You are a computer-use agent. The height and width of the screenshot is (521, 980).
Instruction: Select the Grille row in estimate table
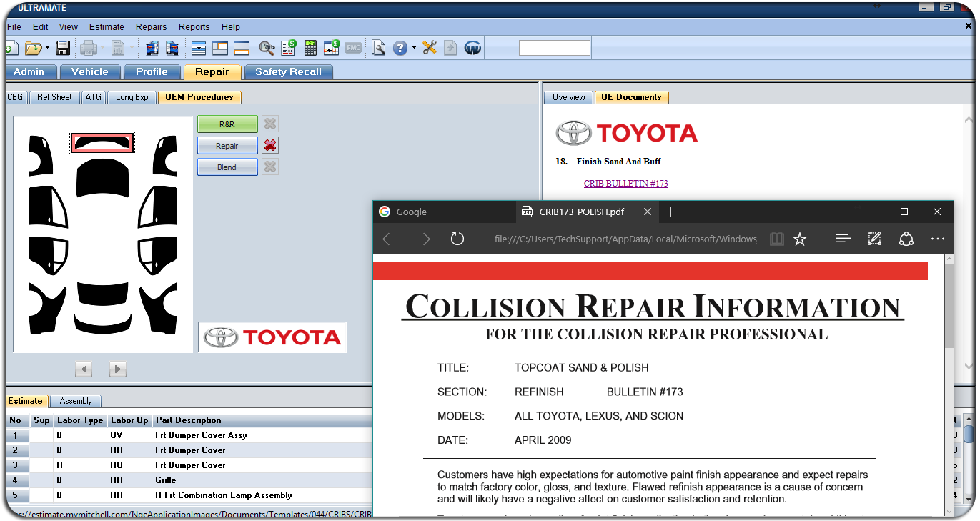click(189, 480)
